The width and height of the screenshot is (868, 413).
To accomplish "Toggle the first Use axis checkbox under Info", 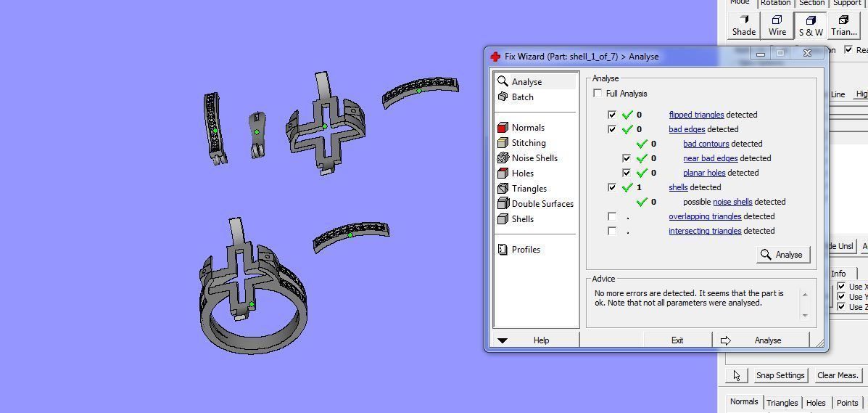I will pyautogui.click(x=841, y=287).
